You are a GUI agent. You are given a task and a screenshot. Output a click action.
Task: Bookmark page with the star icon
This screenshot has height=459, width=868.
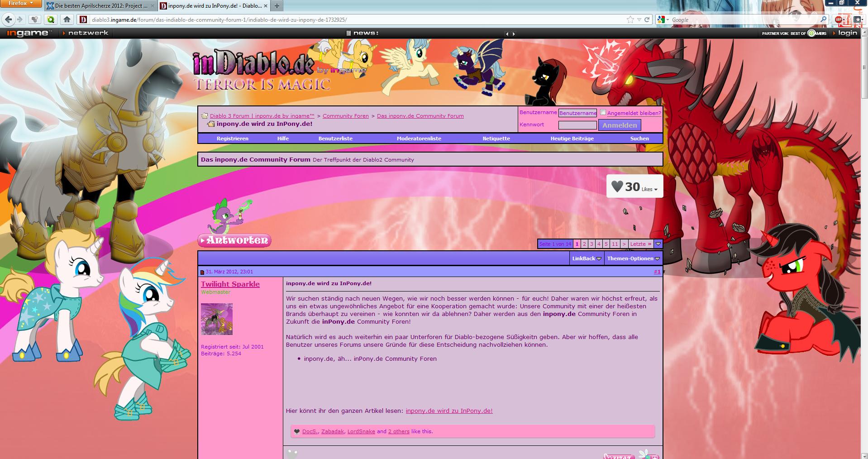[630, 19]
